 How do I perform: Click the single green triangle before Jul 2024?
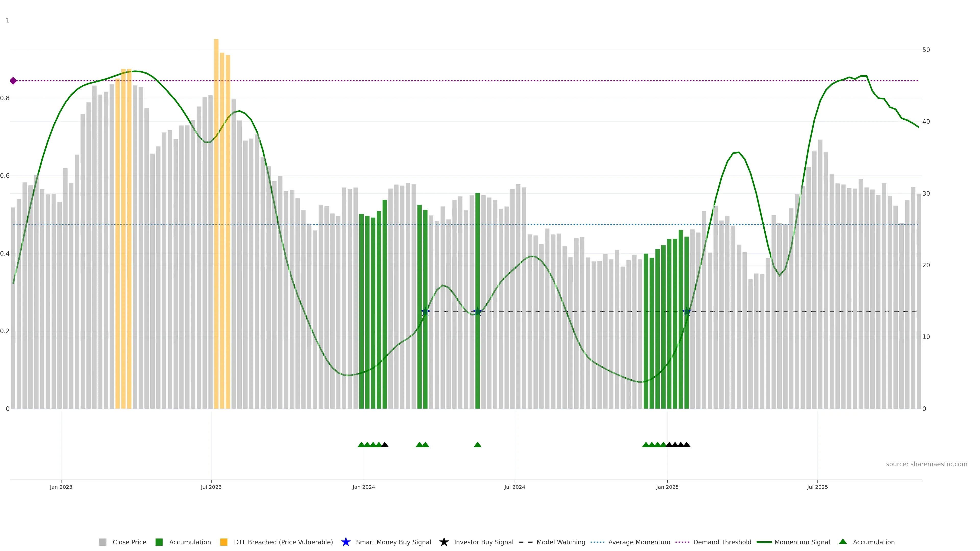pos(477,445)
